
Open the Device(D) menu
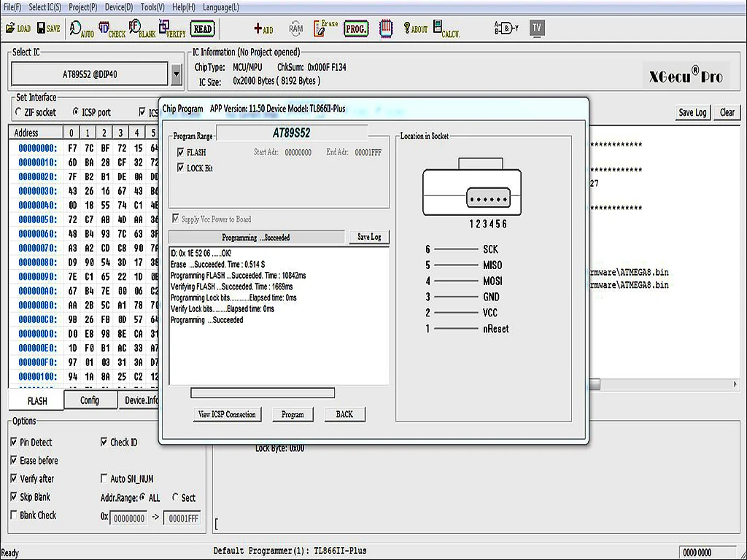[119, 7]
